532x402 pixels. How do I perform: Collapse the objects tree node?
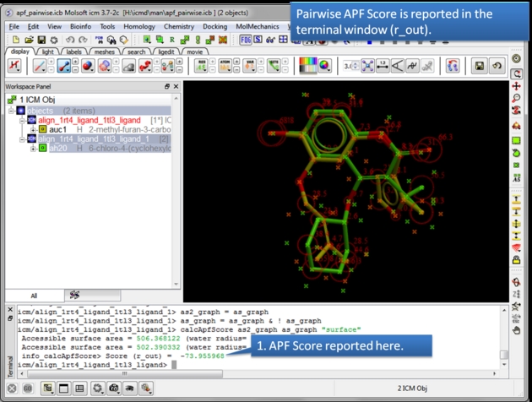(11, 111)
